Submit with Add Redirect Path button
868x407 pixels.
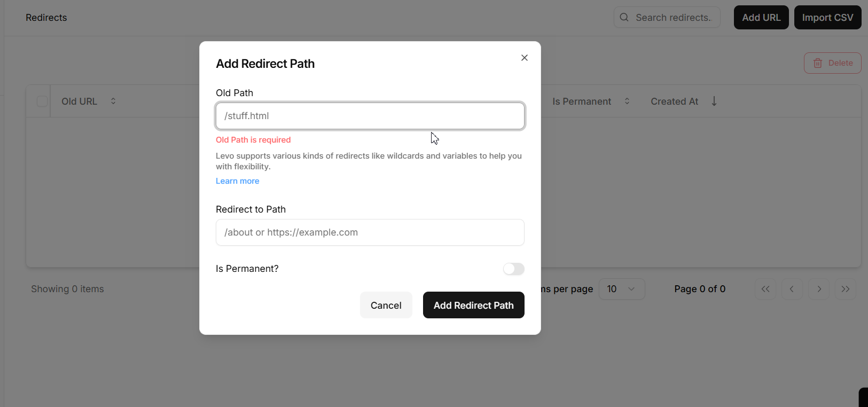(x=473, y=305)
